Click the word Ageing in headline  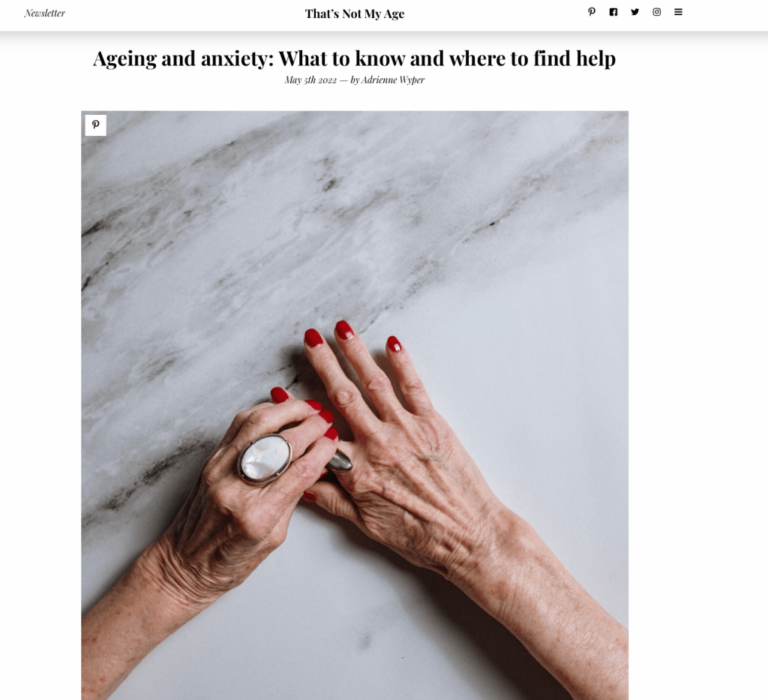pyautogui.click(x=125, y=59)
